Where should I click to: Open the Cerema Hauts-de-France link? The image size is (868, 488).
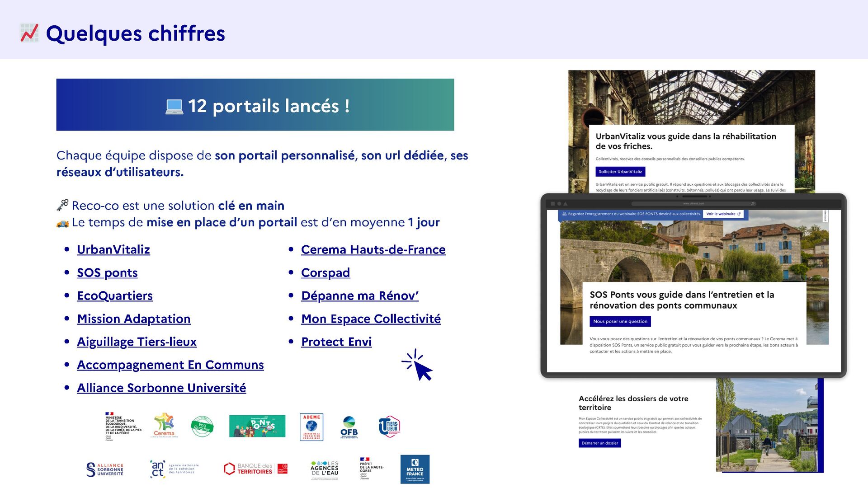click(373, 249)
